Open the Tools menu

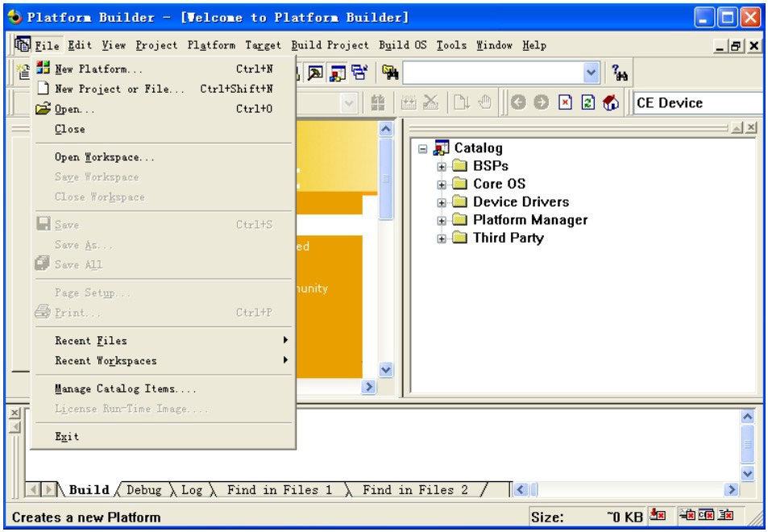click(x=451, y=45)
